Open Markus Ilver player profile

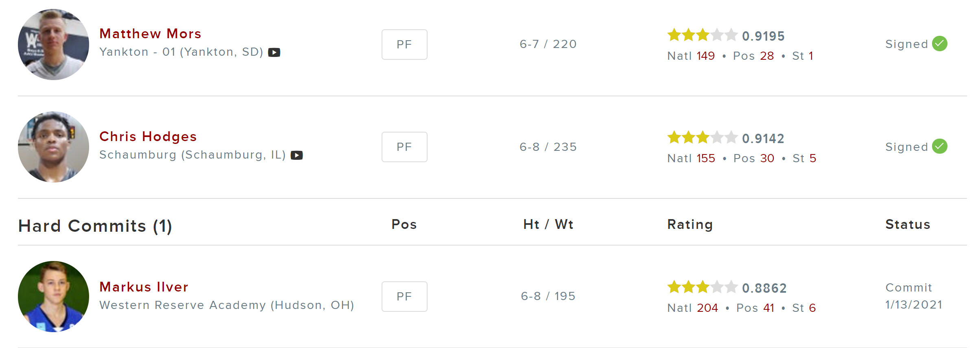[x=144, y=287]
